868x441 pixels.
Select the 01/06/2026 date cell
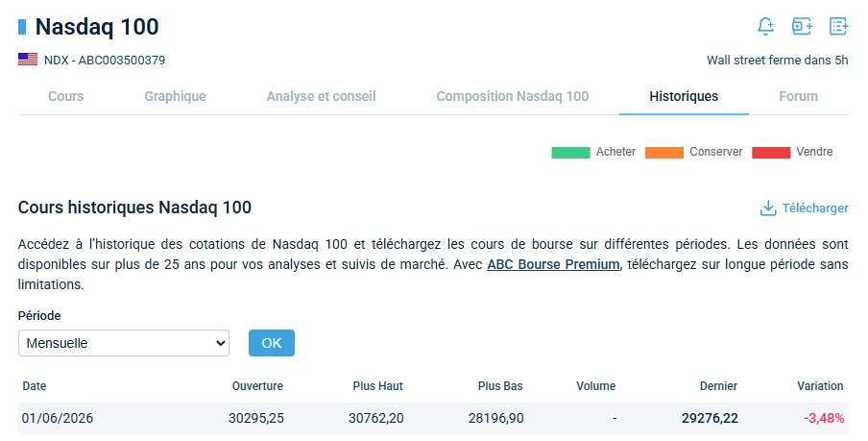point(58,418)
